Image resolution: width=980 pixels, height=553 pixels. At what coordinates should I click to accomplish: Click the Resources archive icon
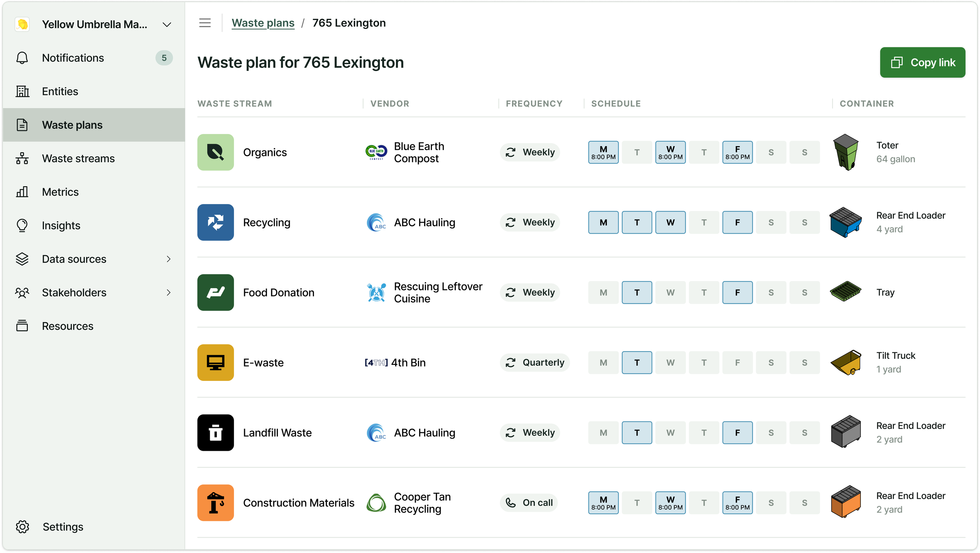coord(22,326)
